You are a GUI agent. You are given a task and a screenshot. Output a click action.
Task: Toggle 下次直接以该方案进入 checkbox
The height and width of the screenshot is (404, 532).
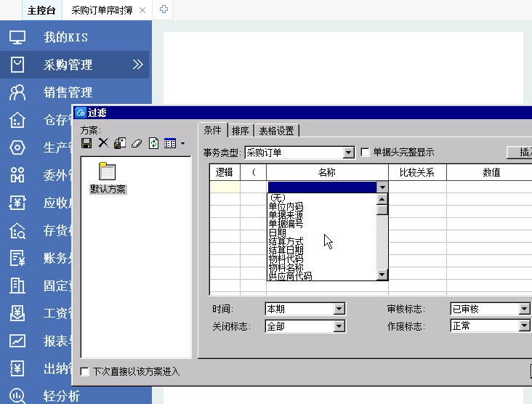(85, 371)
